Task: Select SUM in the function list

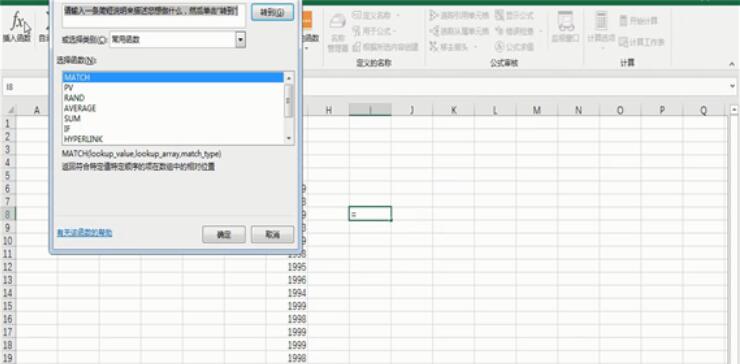Action: click(x=173, y=119)
